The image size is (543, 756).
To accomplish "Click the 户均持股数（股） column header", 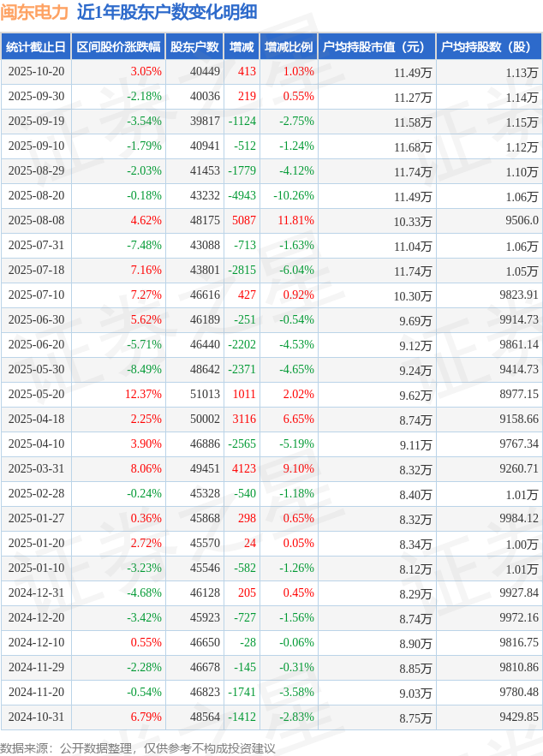I will point(488,47).
